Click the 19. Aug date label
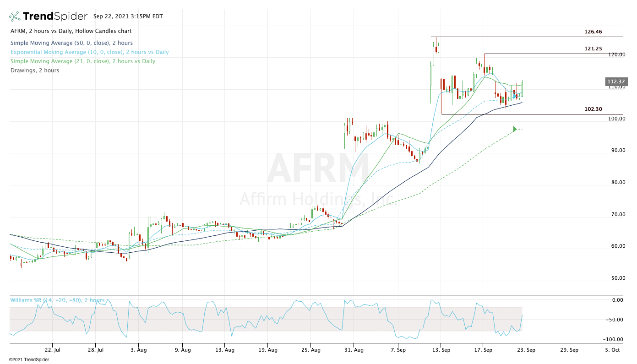This screenshot has height=364, width=637. (267, 350)
